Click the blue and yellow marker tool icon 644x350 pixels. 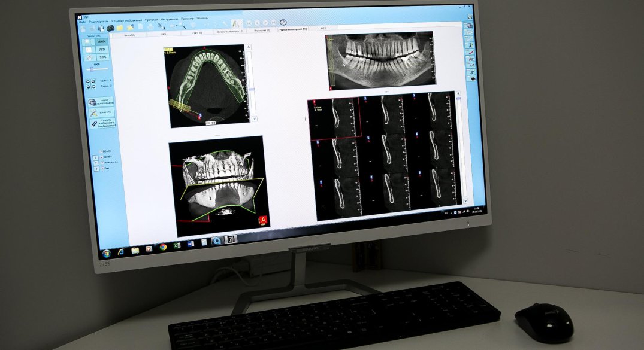click(x=471, y=45)
